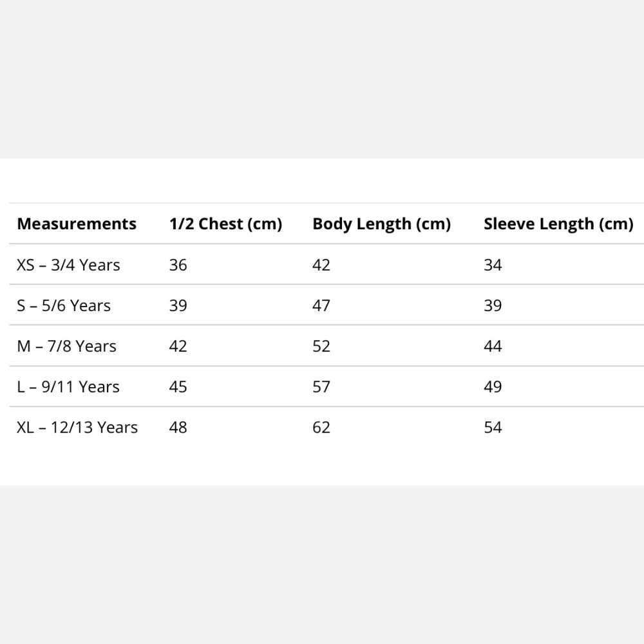Viewport: 644px width, 644px height.
Task: Select the M – 7/8 Years row label
Action: pyautogui.click(x=66, y=346)
